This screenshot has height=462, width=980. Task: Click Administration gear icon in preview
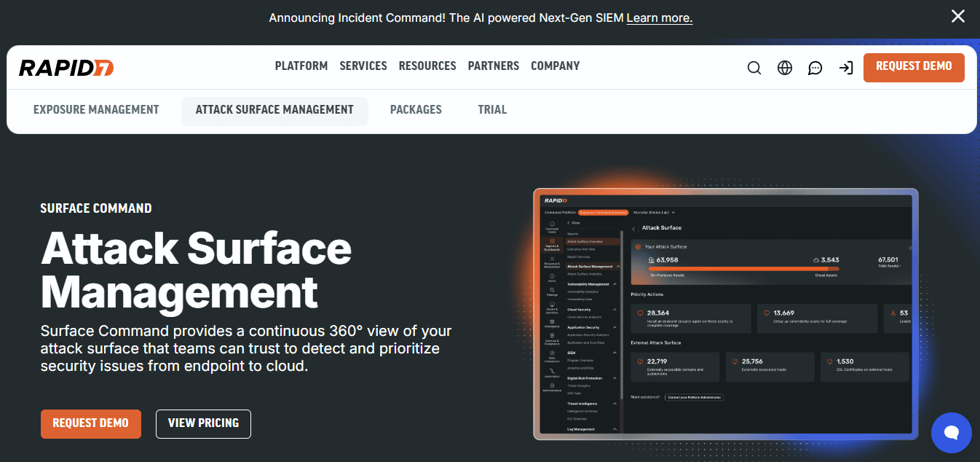552,385
